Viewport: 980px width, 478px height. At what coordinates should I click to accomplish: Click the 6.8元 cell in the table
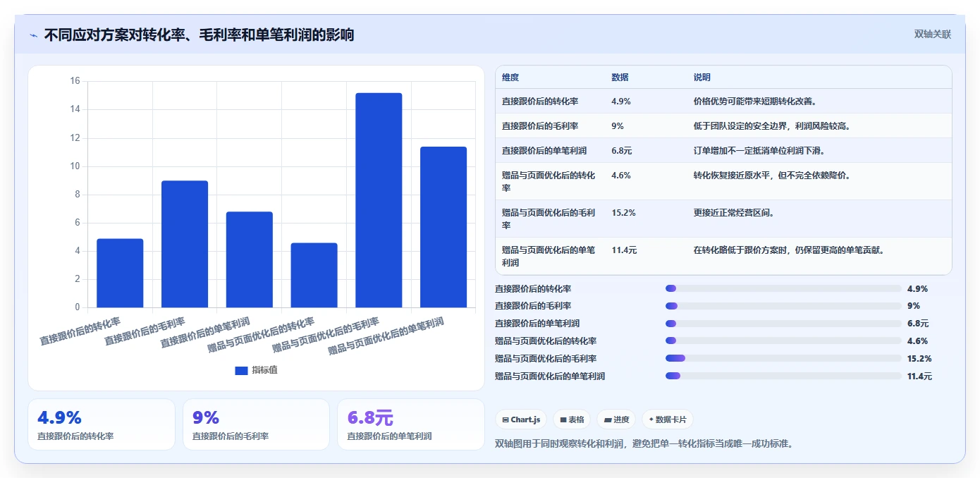tap(622, 151)
